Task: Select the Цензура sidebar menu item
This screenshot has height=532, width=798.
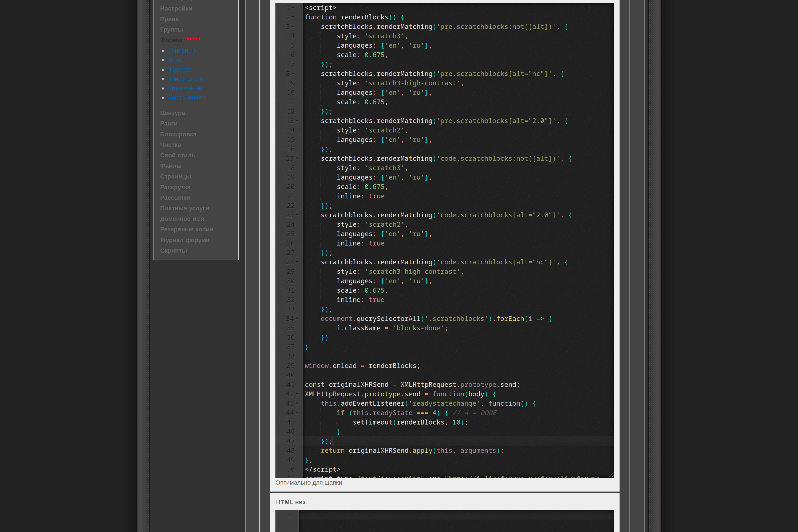Action: coord(172,113)
